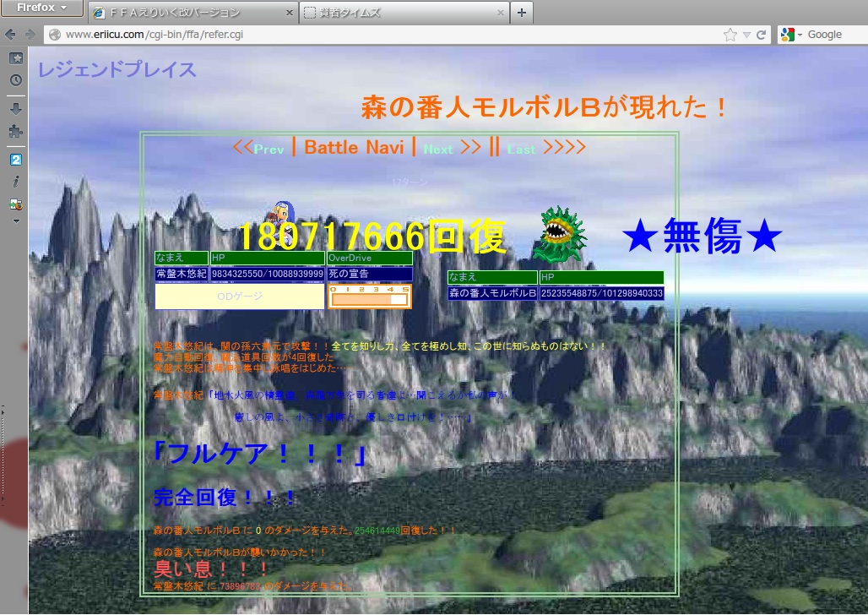868x615 pixels.
Task: Open a new tab with the plus button
Action: (522, 12)
